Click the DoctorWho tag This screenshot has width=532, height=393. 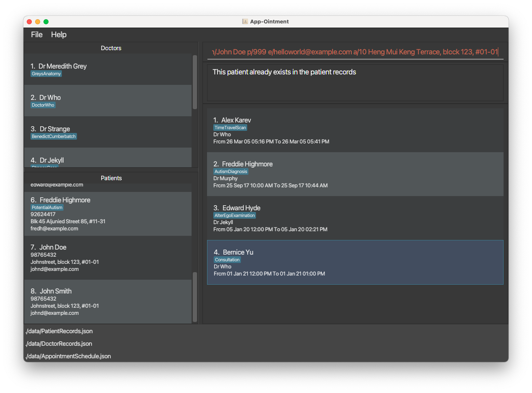pyautogui.click(x=43, y=105)
